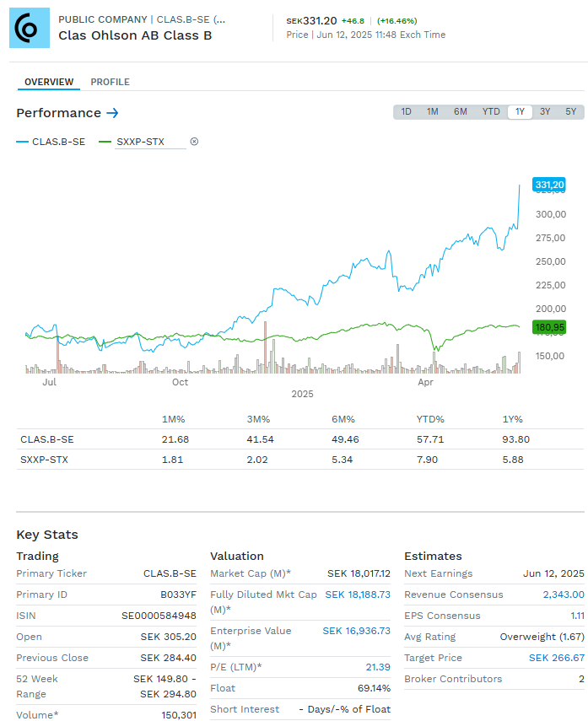
Task: Click the Clas Ohlson company logo
Action: click(30, 28)
